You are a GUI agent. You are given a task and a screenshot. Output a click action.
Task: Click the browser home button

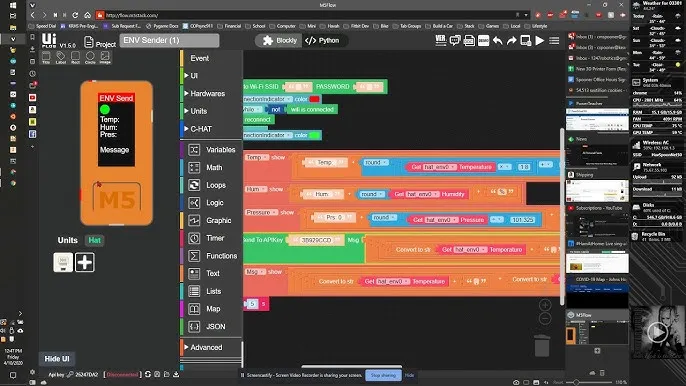[88, 15]
